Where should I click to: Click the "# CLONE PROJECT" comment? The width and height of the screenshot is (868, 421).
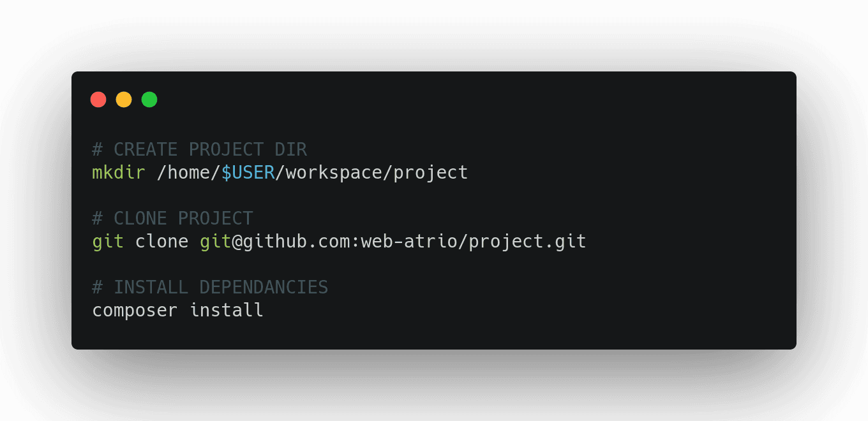[x=172, y=219]
